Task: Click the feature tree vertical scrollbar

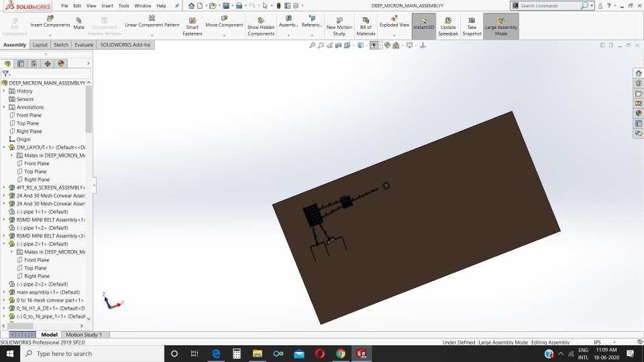Action: [89, 109]
